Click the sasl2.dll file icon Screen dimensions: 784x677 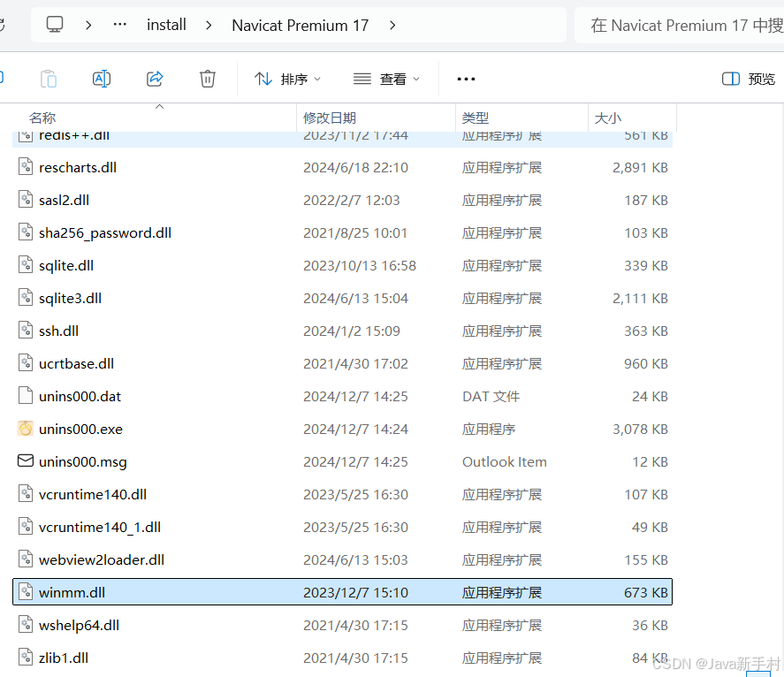pyautogui.click(x=26, y=199)
